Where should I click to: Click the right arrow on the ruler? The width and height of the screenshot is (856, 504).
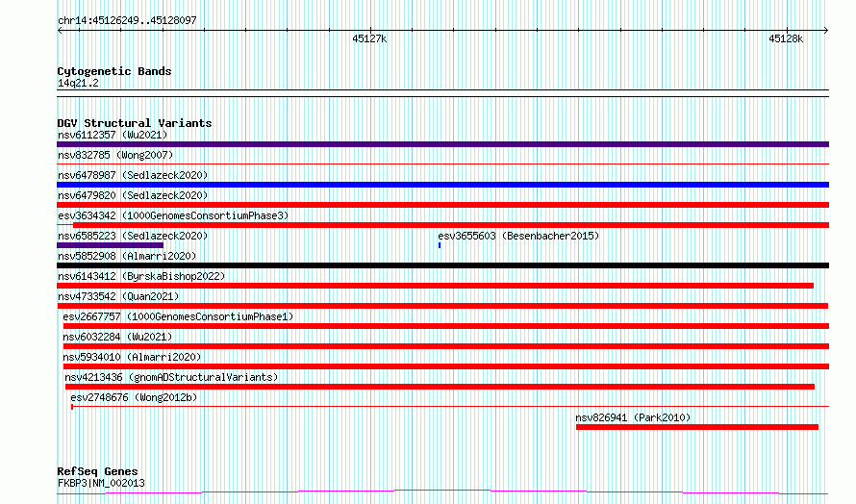point(826,31)
